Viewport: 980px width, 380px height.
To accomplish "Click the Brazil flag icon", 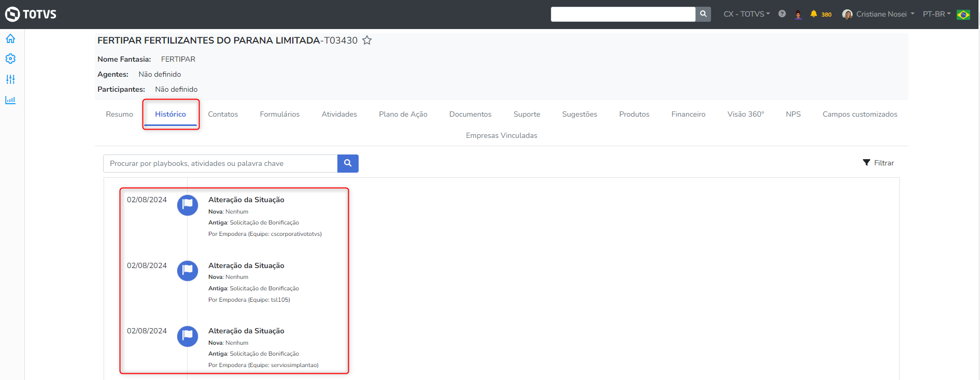I will pos(963,15).
